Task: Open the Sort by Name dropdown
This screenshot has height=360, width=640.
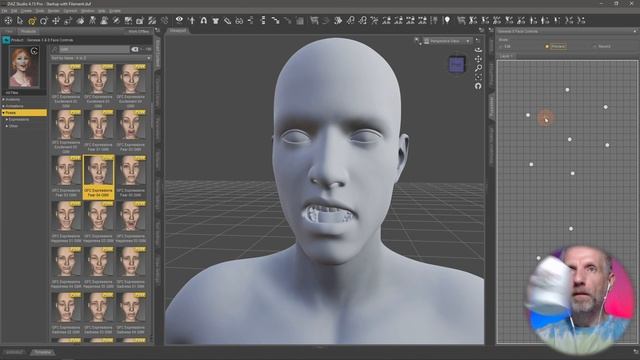Action: point(100,58)
